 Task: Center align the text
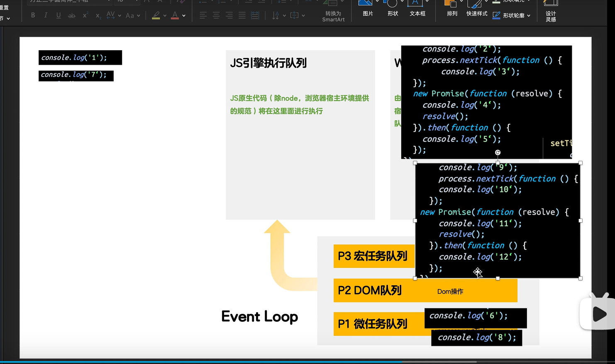[216, 15]
